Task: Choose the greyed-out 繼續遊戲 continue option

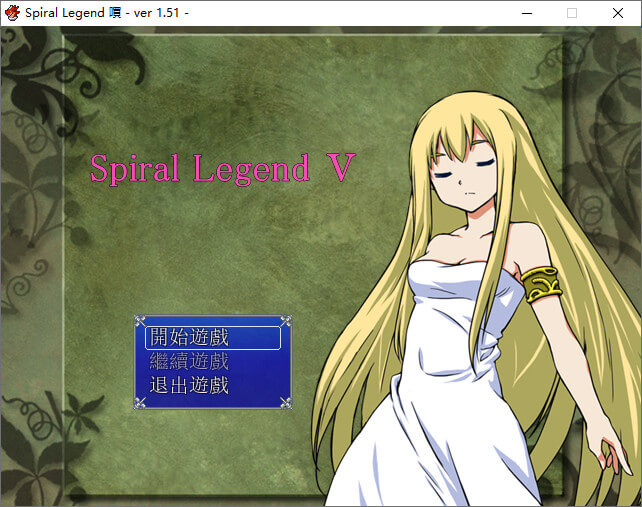Action: [x=189, y=361]
